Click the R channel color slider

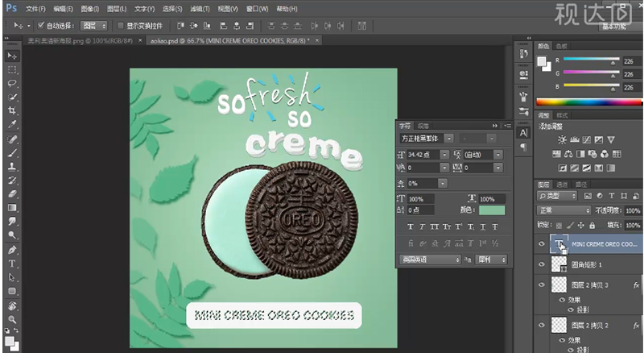click(591, 61)
